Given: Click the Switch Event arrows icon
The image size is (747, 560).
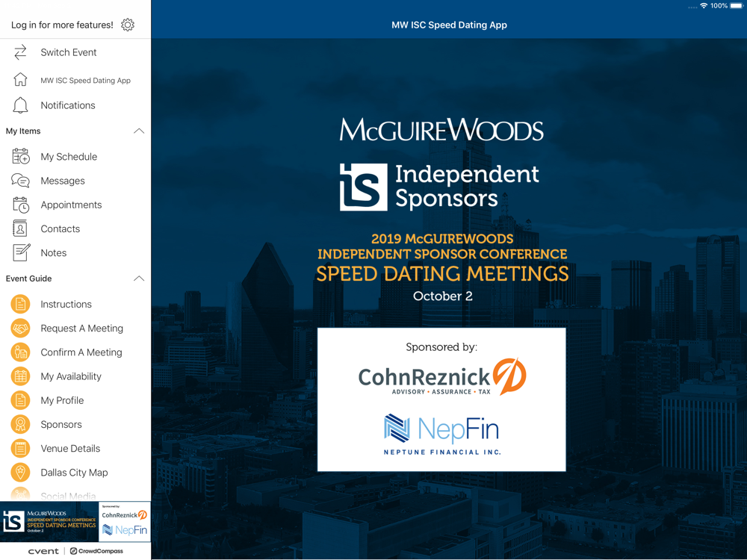Looking at the screenshot, I should [x=20, y=52].
